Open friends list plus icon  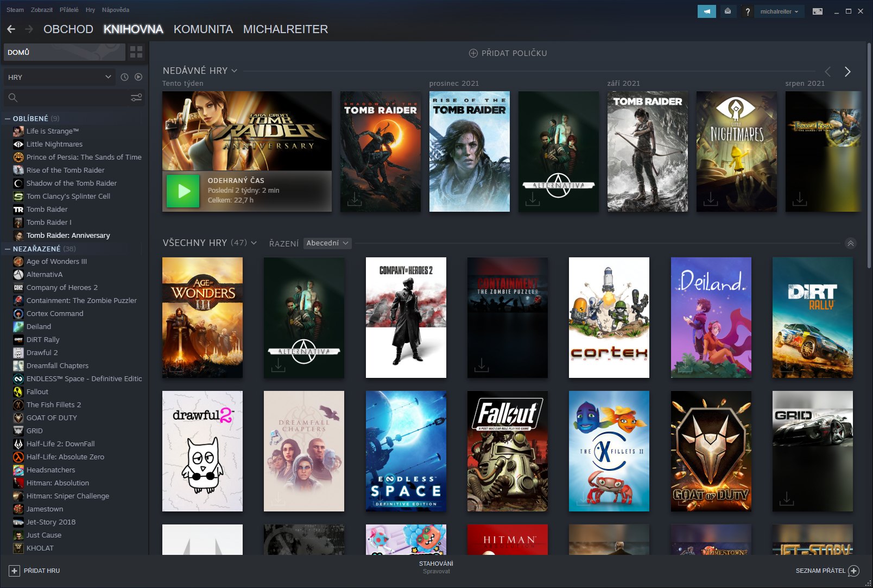(x=853, y=571)
